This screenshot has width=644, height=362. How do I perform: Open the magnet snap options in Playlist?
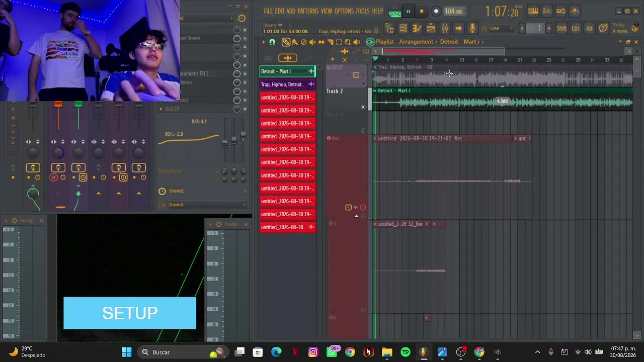[x=272, y=42]
